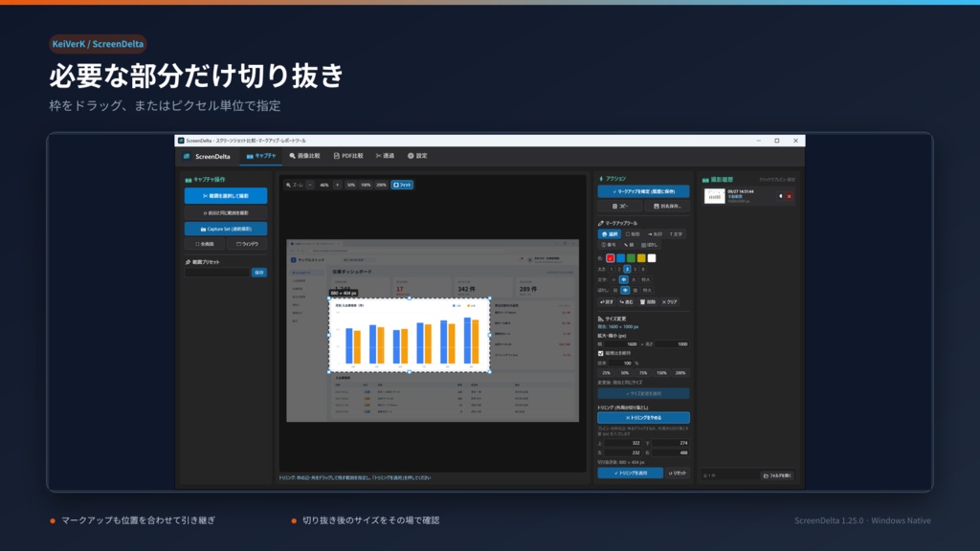Open the 設定 settings tab
Screen dimensions: 980x551
[x=417, y=156]
